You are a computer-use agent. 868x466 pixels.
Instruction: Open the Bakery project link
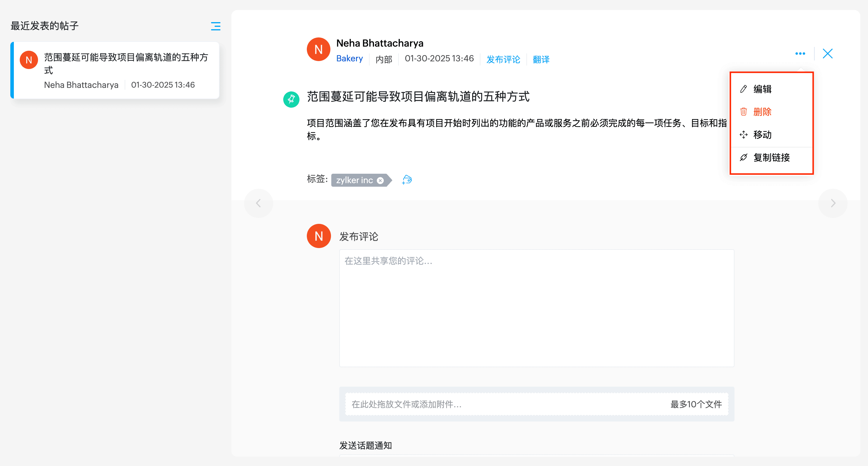350,59
